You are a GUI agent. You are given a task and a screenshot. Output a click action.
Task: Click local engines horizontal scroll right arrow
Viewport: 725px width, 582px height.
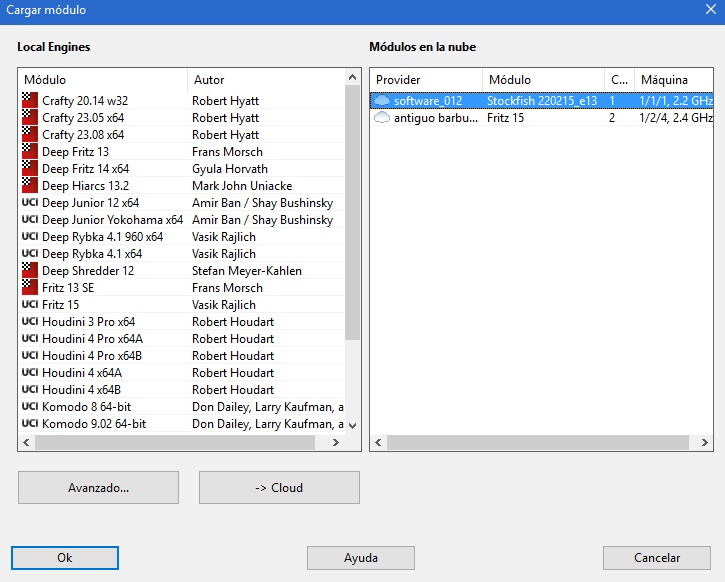tap(336, 442)
